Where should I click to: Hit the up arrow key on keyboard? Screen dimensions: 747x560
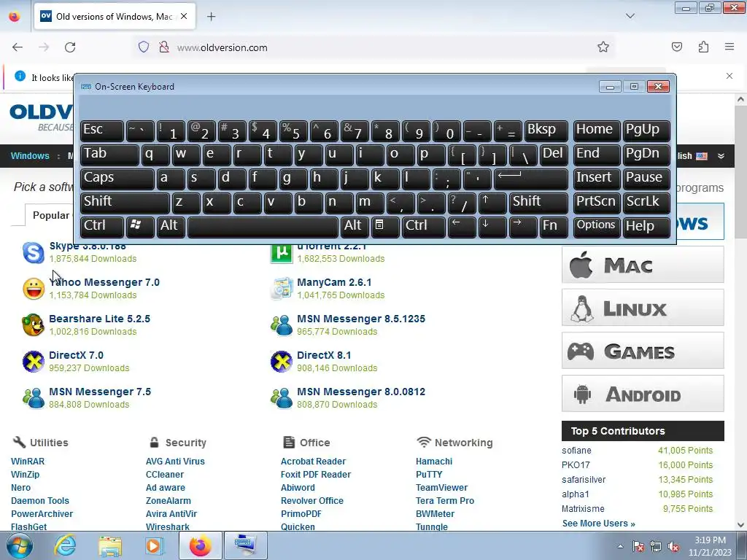(492, 203)
